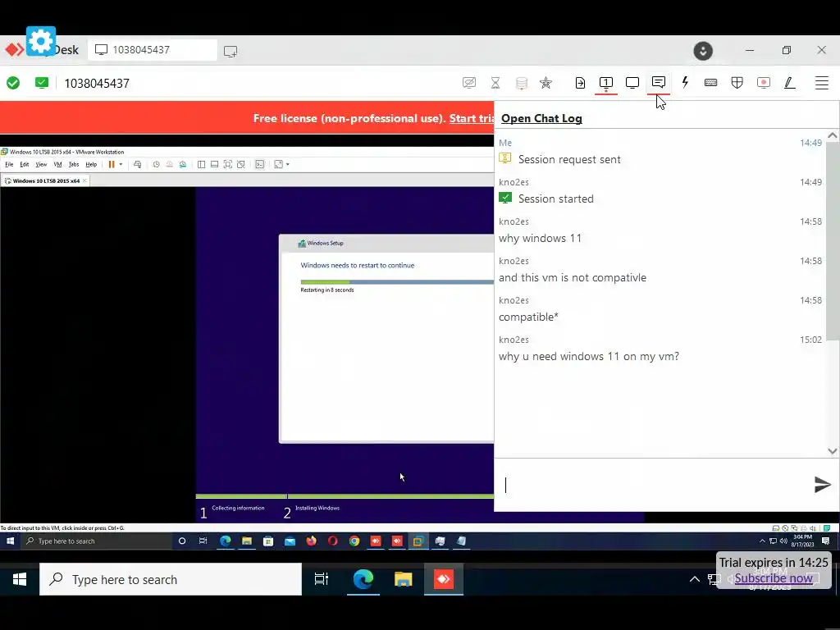Click the file transfer icon in AnyDesk toolbar
The height and width of the screenshot is (630, 840).
pyautogui.click(x=580, y=83)
